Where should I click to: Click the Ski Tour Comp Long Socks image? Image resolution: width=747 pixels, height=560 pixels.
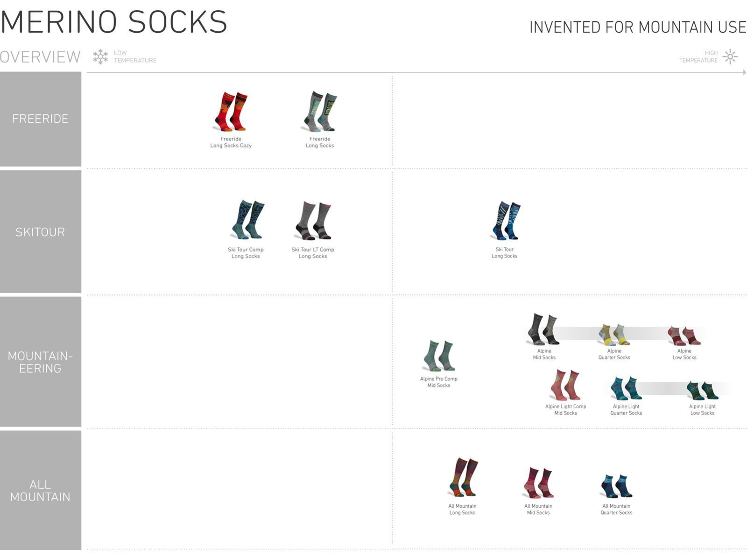pyautogui.click(x=247, y=220)
